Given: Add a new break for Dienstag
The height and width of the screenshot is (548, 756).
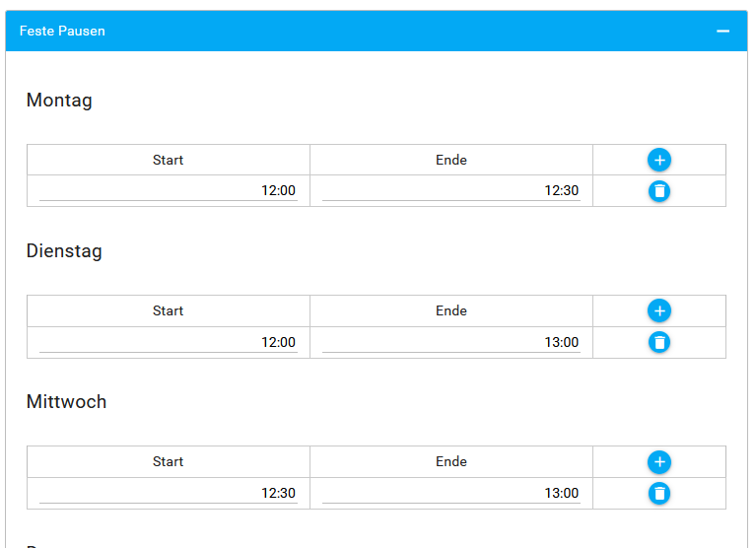Looking at the screenshot, I should (x=659, y=310).
